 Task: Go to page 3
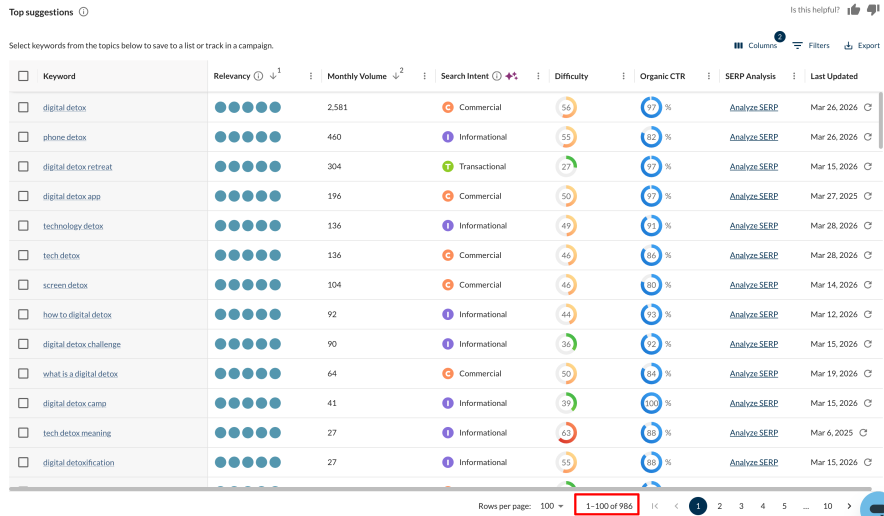741,506
